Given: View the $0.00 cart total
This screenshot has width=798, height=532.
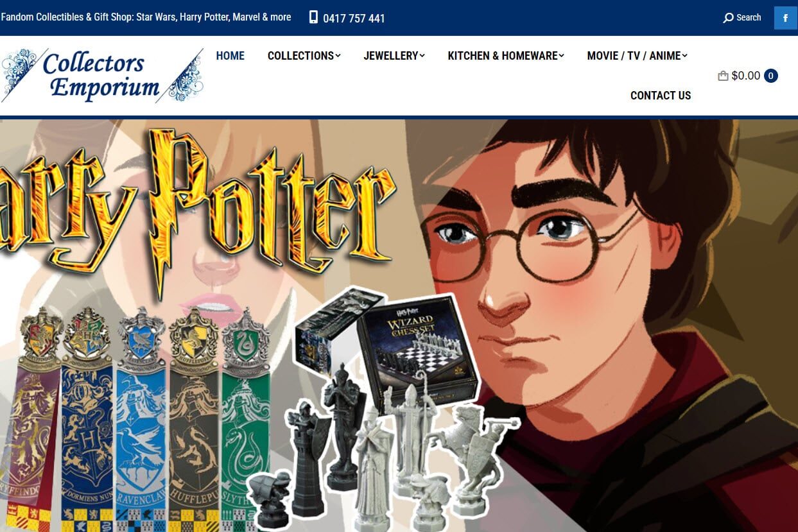Looking at the screenshot, I should pos(745,76).
